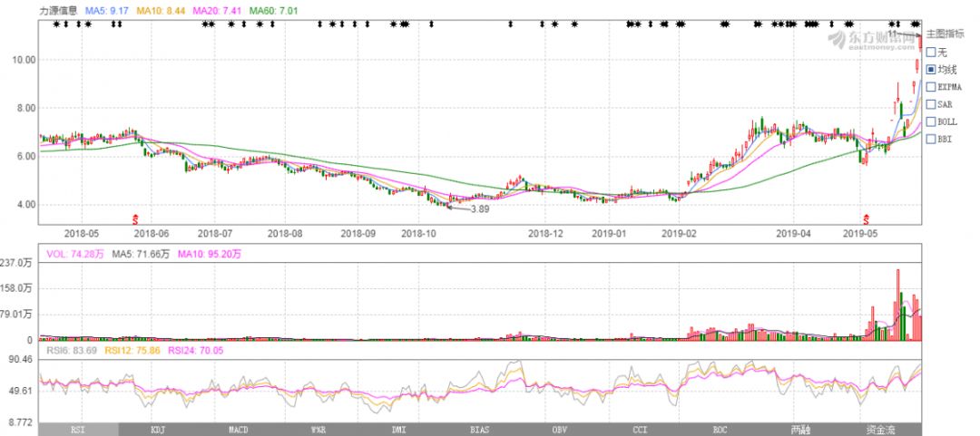980x436 pixels.
Task: Click the 主图指标 heading
Action: tap(945, 34)
